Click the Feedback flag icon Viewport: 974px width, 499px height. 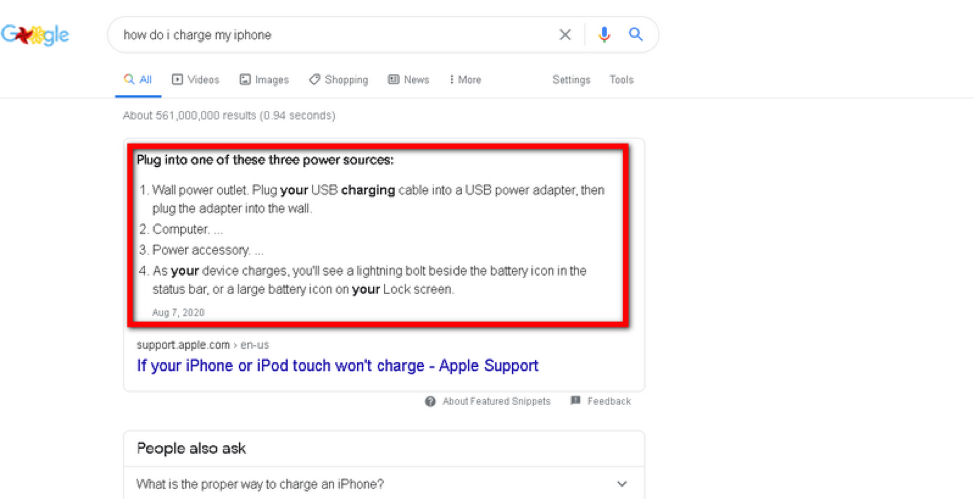(x=576, y=401)
